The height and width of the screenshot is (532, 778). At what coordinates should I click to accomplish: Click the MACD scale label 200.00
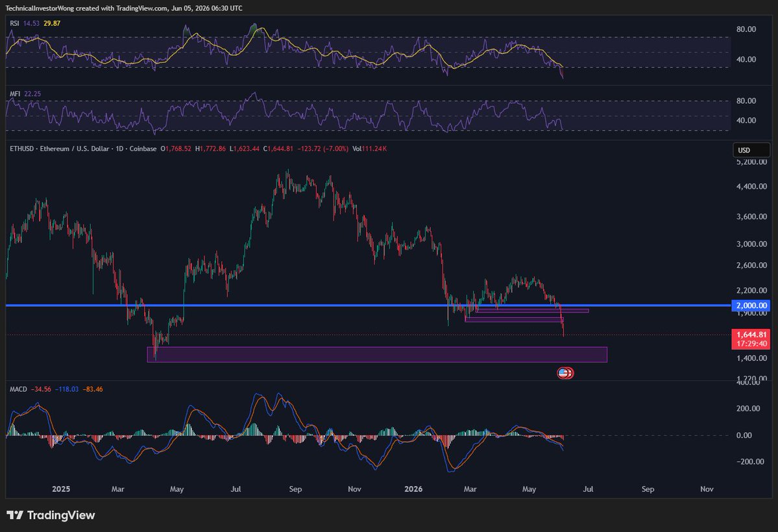[x=748, y=409]
